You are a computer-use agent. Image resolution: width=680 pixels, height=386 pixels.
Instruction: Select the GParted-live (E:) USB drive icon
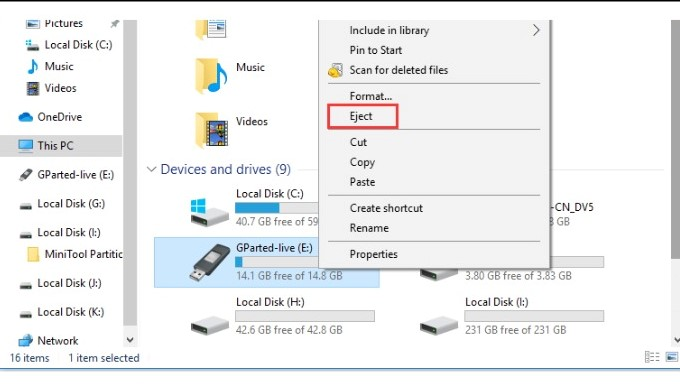(x=209, y=262)
